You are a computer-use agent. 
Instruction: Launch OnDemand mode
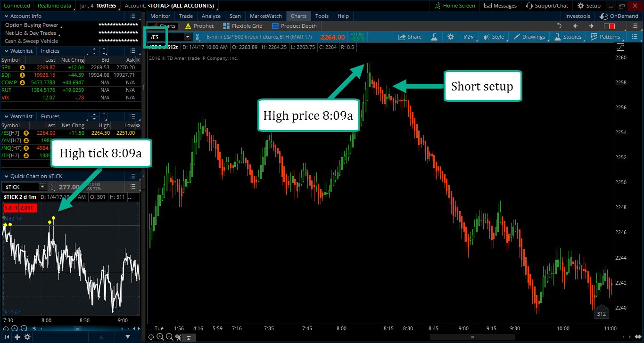click(x=619, y=16)
